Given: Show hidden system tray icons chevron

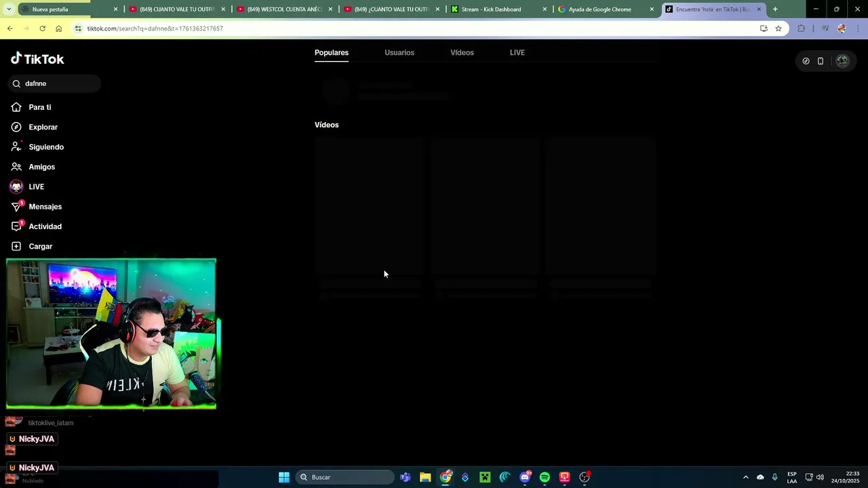Looking at the screenshot, I should point(745,477).
